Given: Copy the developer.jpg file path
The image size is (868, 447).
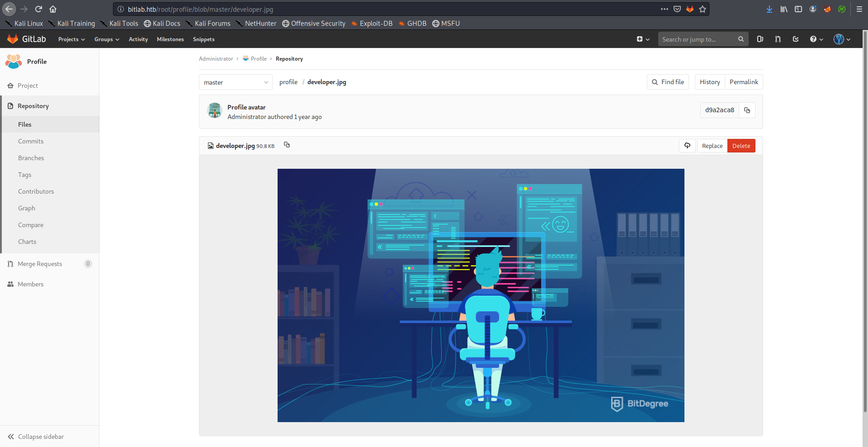Looking at the screenshot, I should click(x=287, y=145).
